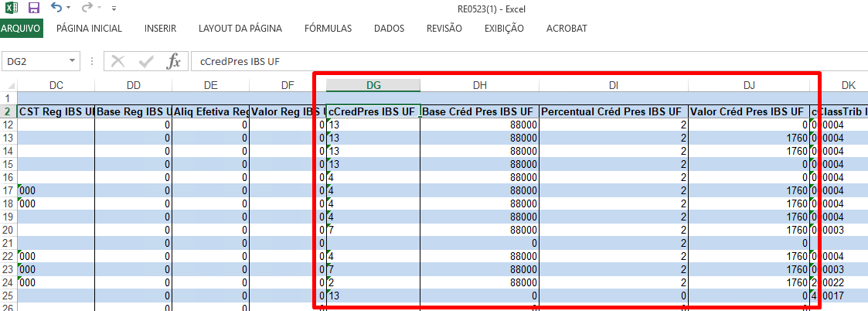Select the Base Créd Pres IBS UF cell
This screenshot has width=868, height=311.
pos(479,111)
